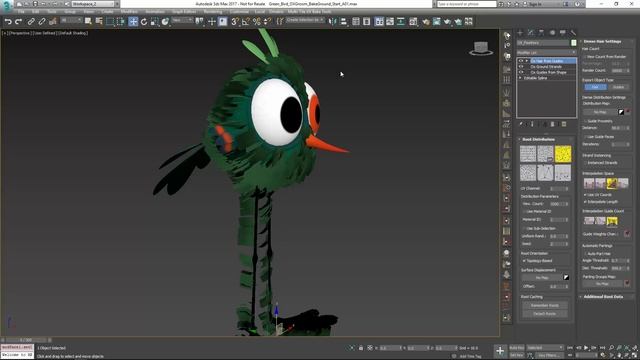640x360 pixels.
Task: Switch to the Create command panel tab
Action: point(520,33)
